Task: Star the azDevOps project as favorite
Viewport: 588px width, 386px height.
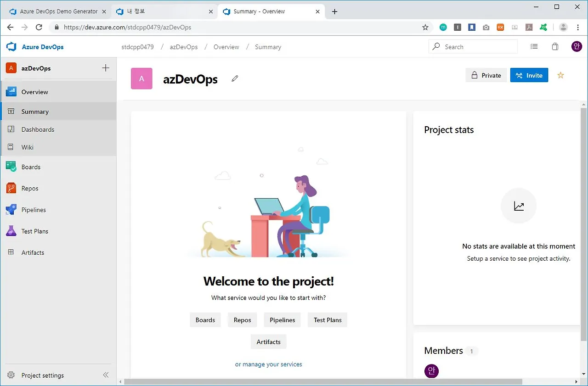Action: coord(560,75)
